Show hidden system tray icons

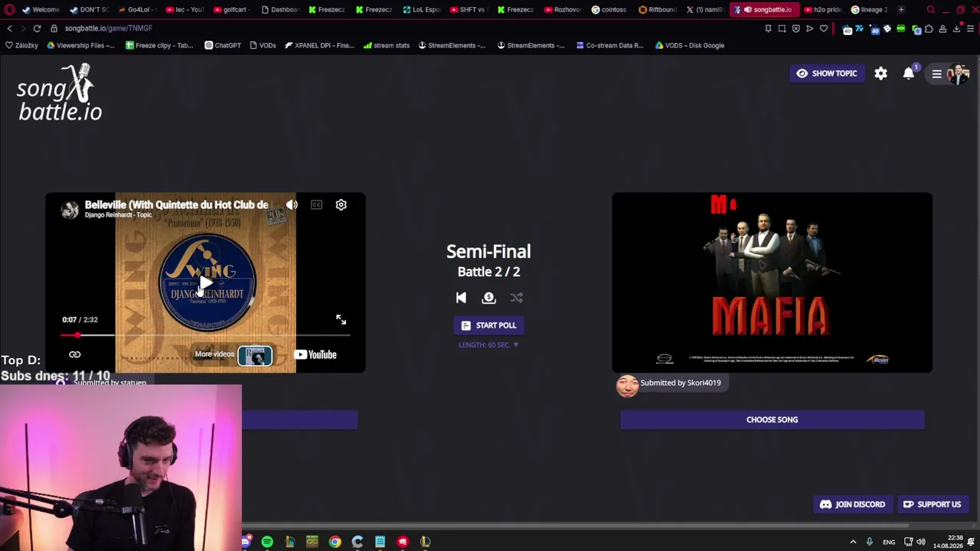(853, 542)
